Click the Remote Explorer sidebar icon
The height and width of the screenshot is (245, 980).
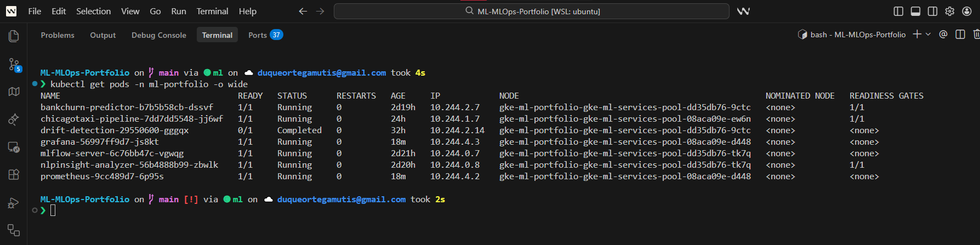pos(14,147)
